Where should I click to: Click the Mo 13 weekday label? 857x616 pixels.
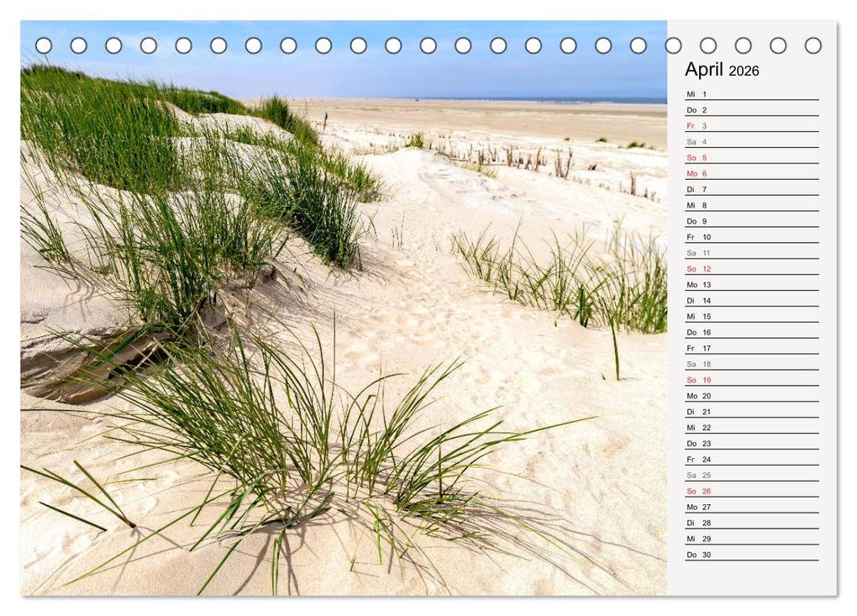(690, 284)
